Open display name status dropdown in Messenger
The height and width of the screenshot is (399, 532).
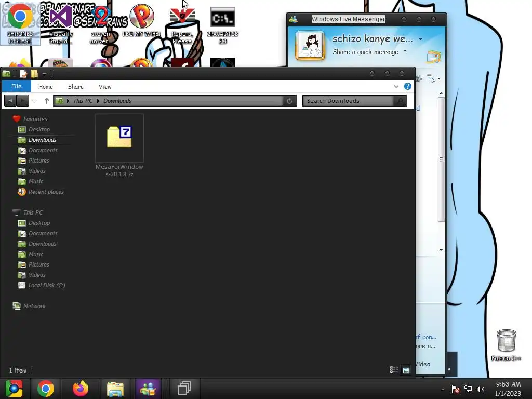click(x=420, y=39)
